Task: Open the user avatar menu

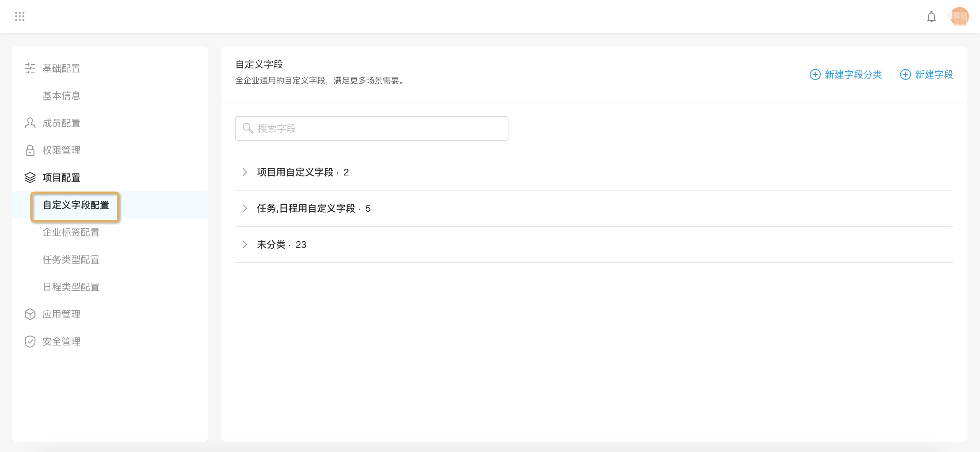Action: click(959, 16)
